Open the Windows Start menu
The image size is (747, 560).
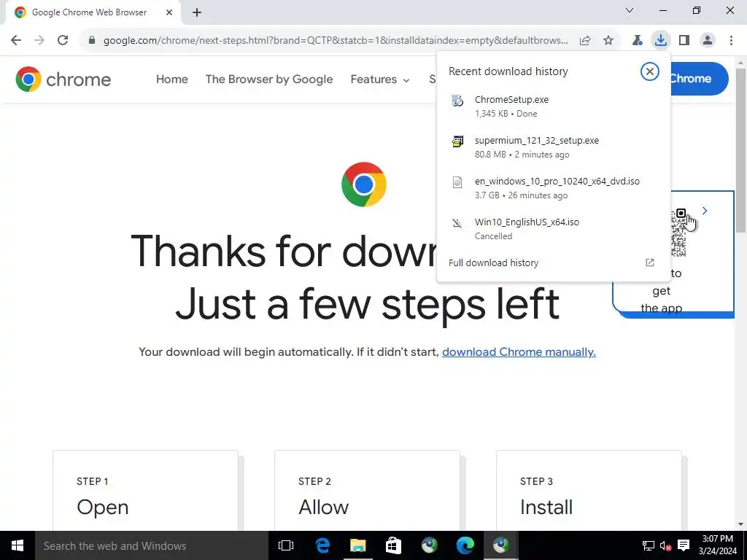coord(18,545)
